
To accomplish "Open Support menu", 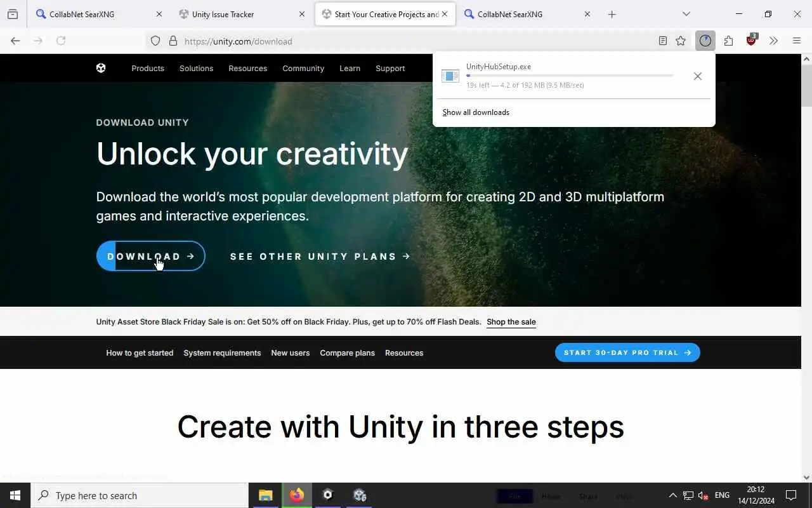I will point(390,68).
